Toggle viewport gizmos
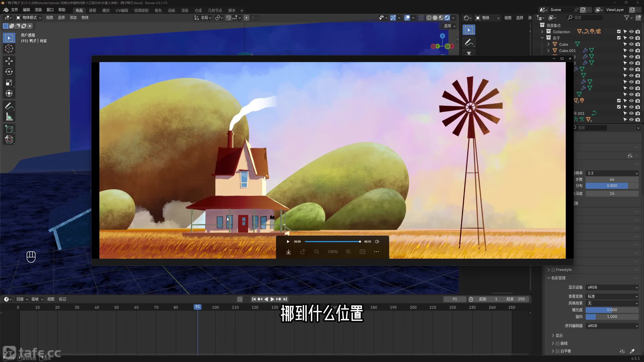644x362 pixels. pyautogui.click(x=393, y=18)
